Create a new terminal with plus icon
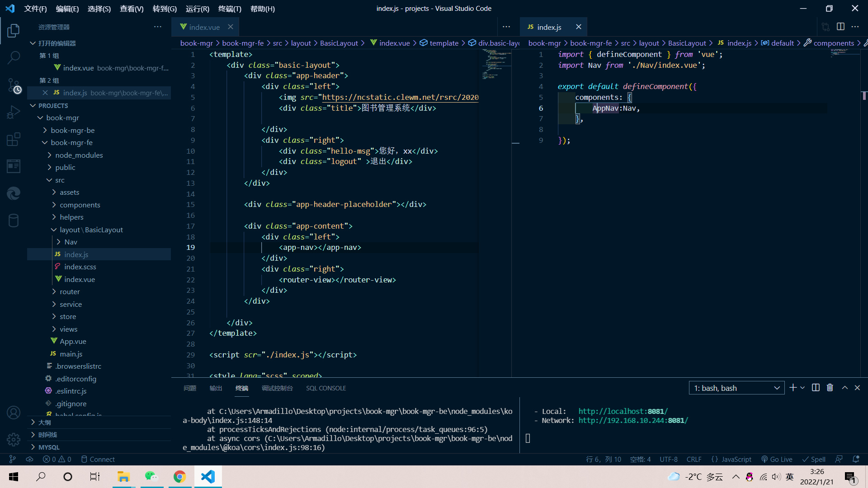Image resolution: width=868 pixels, height=488 pixels. click(793, 388)
